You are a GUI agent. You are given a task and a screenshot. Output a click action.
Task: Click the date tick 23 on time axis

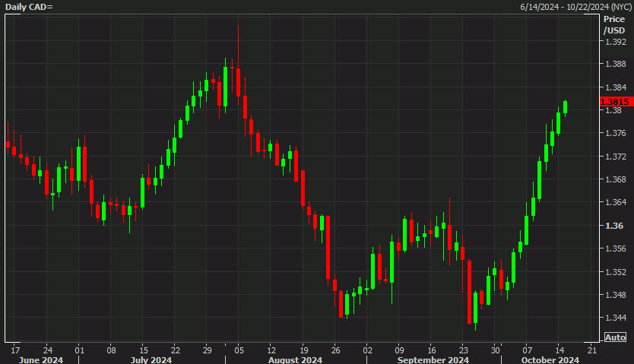tap(464, 350)
